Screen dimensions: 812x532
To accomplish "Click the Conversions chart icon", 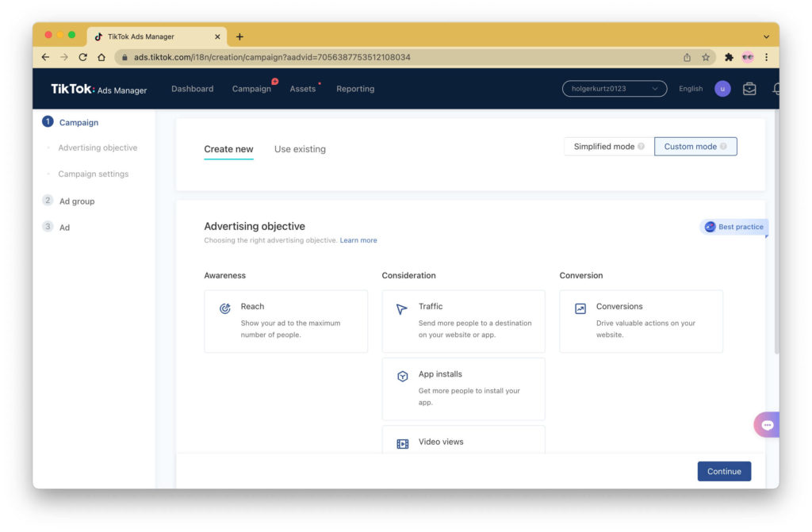I will pos(580,309).
